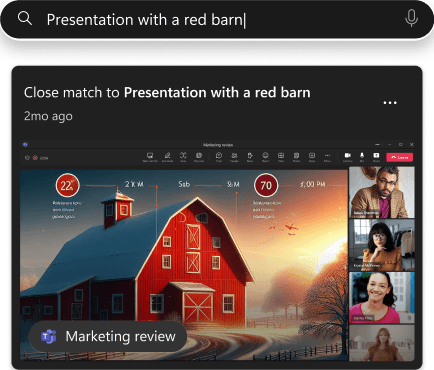Click the Share screen icon in the Teams toolbar

coord(376,157)
